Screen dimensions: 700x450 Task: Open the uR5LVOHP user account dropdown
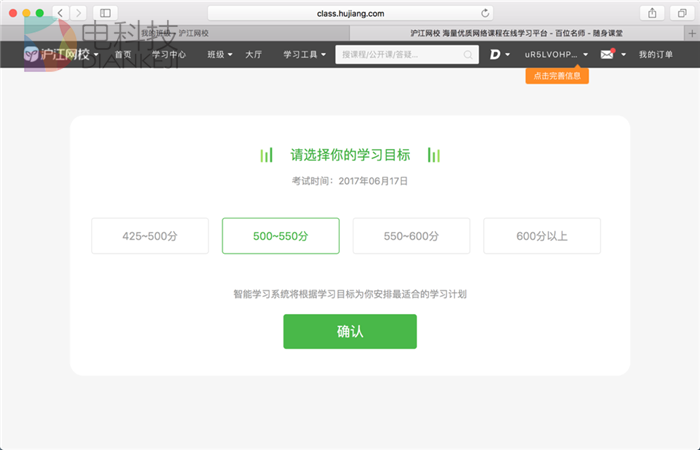click(x=556, y=54)
